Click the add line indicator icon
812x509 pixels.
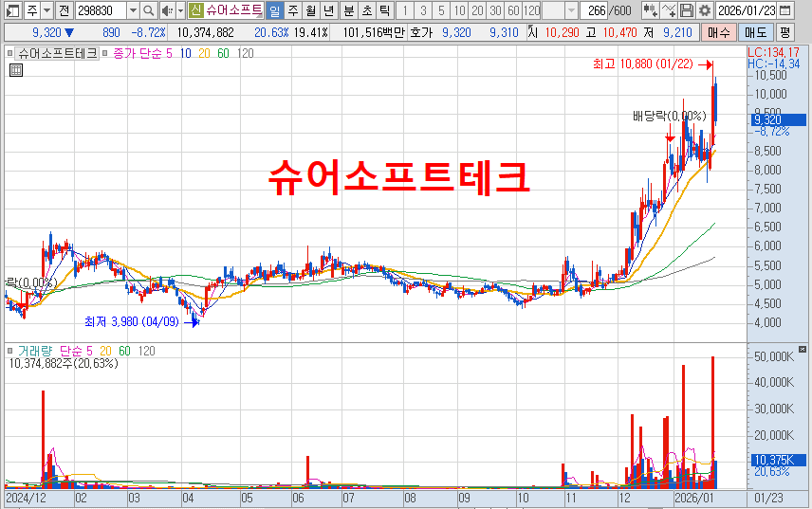click(x=669, y=10)
